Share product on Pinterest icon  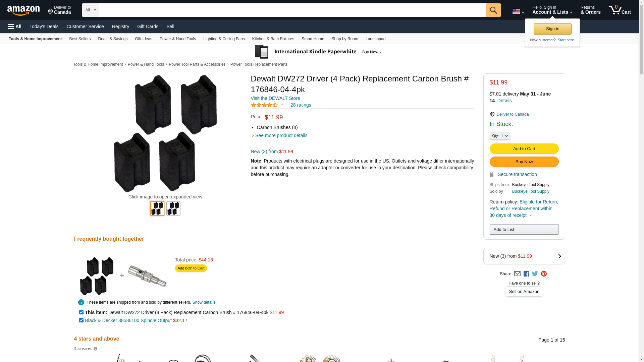tap(544, 274)
